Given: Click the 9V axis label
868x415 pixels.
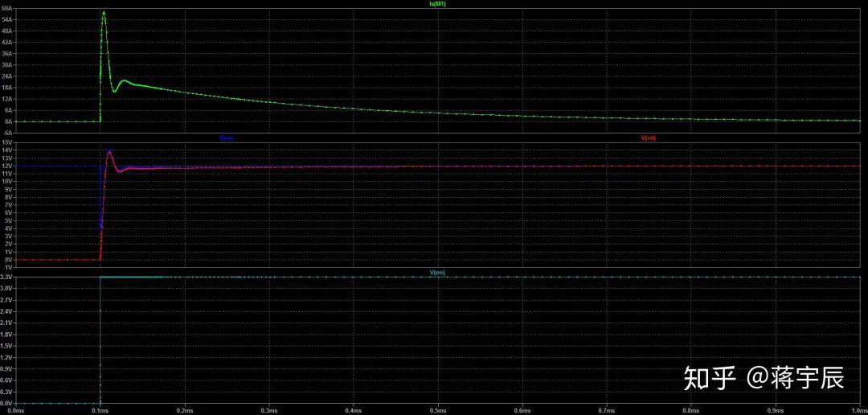Looking at the screenshot, I should click(10, 189).
